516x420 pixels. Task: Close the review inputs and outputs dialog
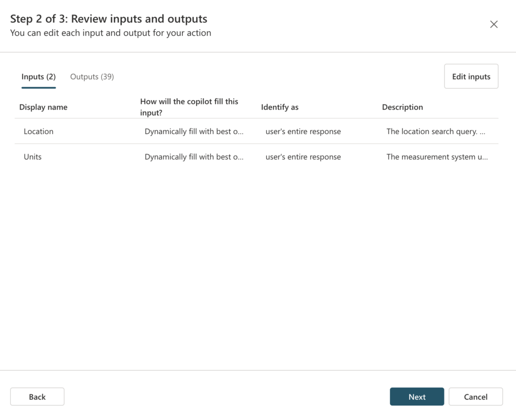pyautogui.click(x=494, y=25)
